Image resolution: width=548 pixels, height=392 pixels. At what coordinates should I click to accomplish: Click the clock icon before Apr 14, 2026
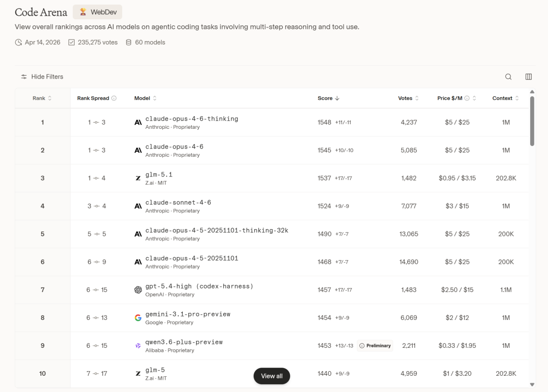coord(18,43)
